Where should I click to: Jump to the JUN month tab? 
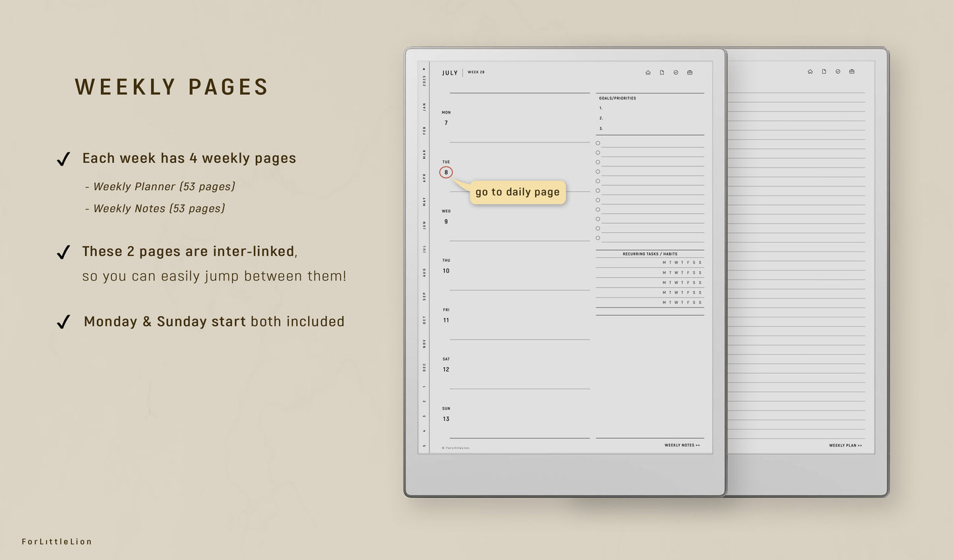coord(424,225)
